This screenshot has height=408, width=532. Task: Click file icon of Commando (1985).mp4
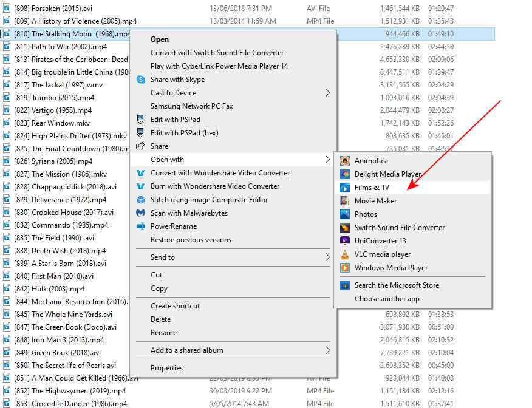coord(7,225)
